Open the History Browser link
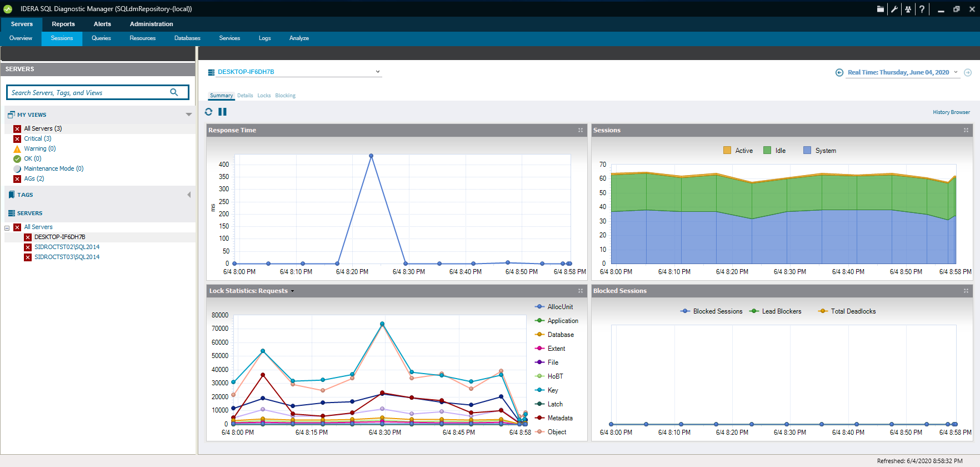 click(x=951, y=112)
